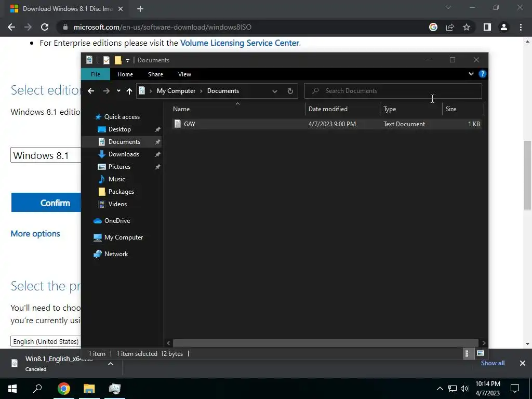The width and height of the screenshot is (532, 399).
Task: Refresh the Documents folder view
Action: (290, 91)
